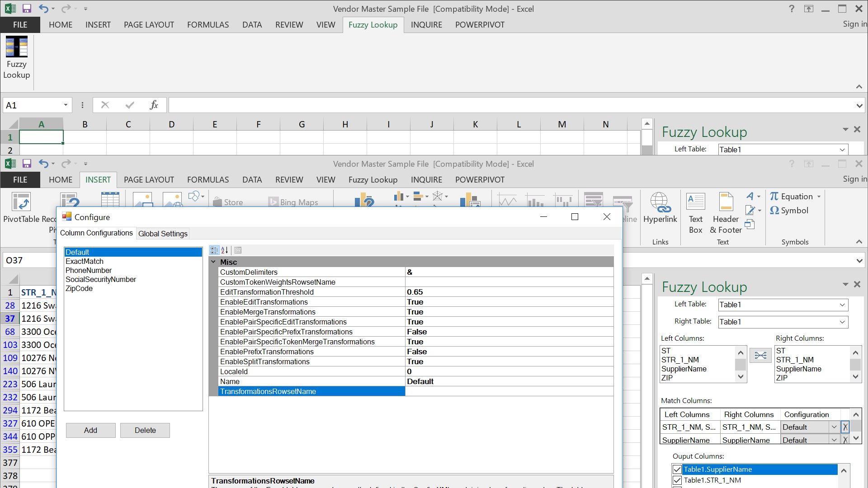Screen dimensions: 868x488
Task: Click Header & Footer icon
Action: click(726, 202)
